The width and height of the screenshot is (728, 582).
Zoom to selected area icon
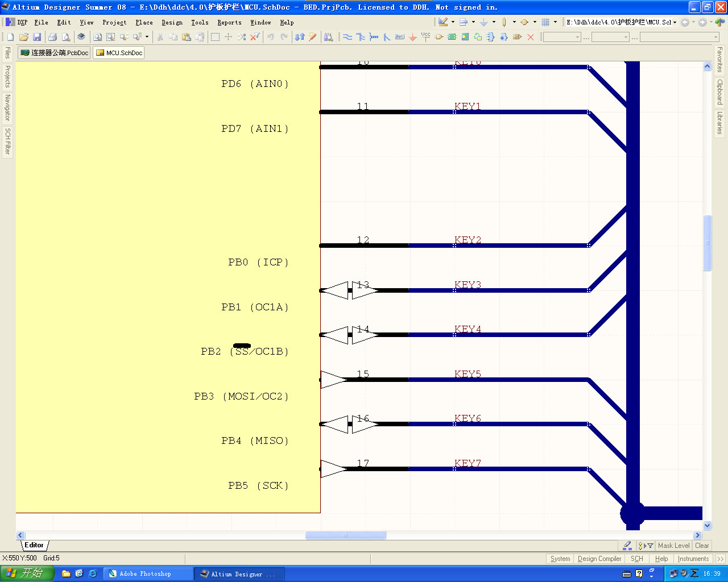coord(110,37)
